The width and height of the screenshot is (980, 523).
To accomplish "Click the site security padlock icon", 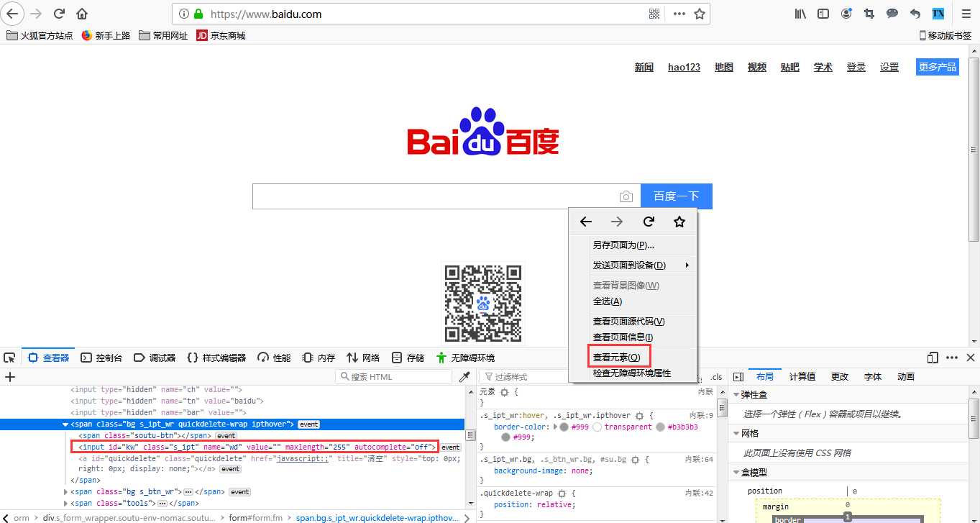I will (198, 14).
